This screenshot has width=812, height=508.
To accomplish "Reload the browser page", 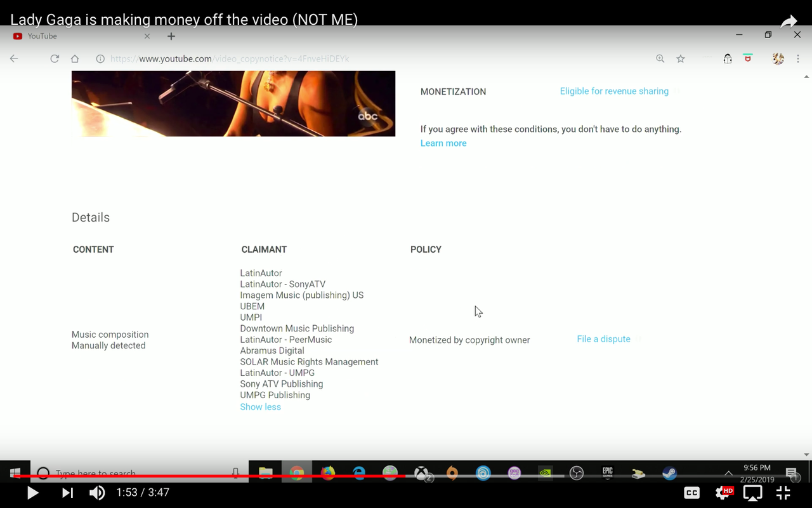I will tap(55, 58).
